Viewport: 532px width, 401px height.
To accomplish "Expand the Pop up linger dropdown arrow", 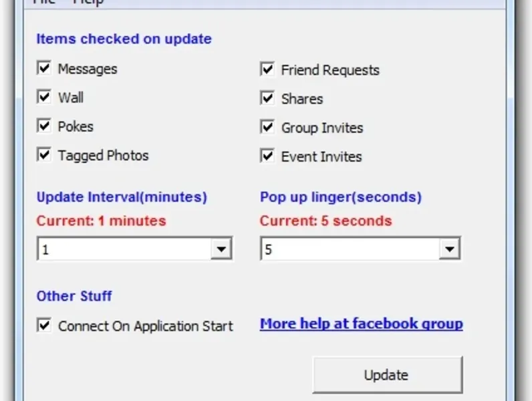I will [449, 250].
